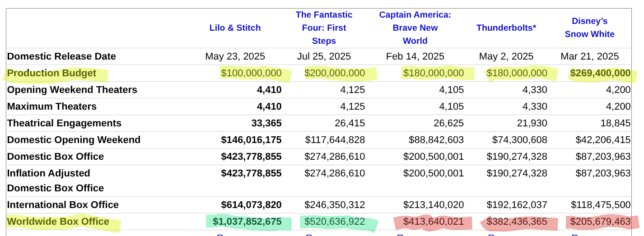Follow the Disney's Snow White link
644x236 pixels.
tap(589, 28)
